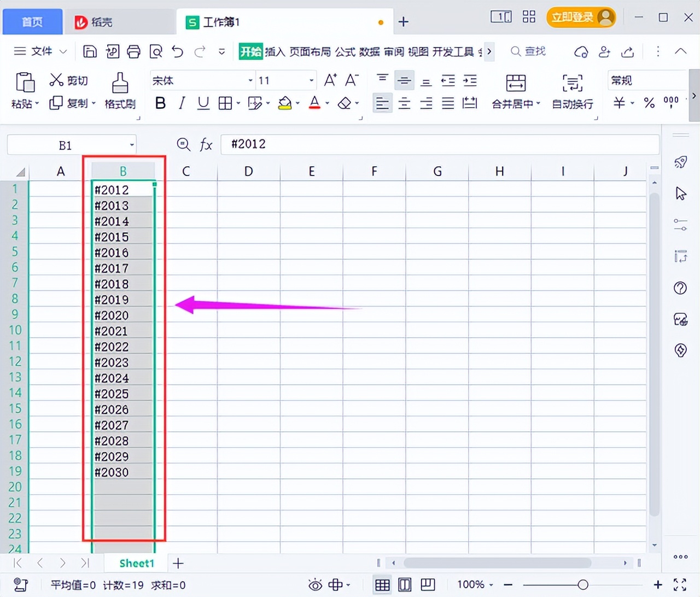Toggle bold formatting

160,103
